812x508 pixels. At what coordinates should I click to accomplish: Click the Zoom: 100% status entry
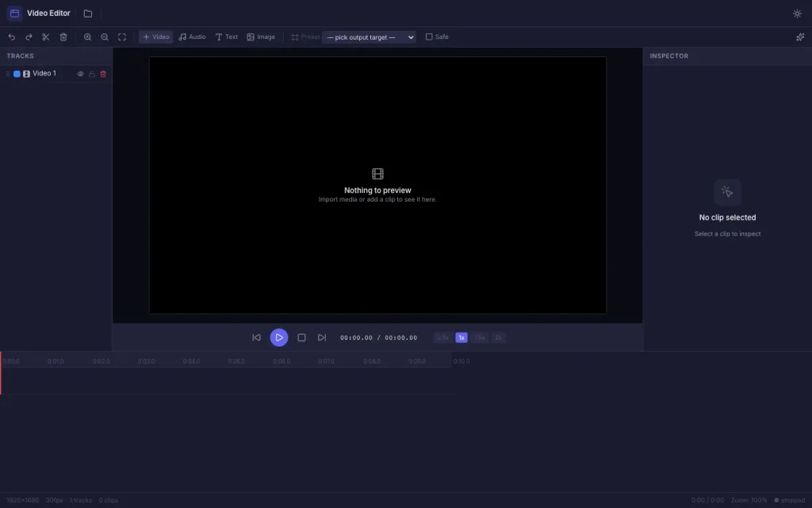(749, 500)
